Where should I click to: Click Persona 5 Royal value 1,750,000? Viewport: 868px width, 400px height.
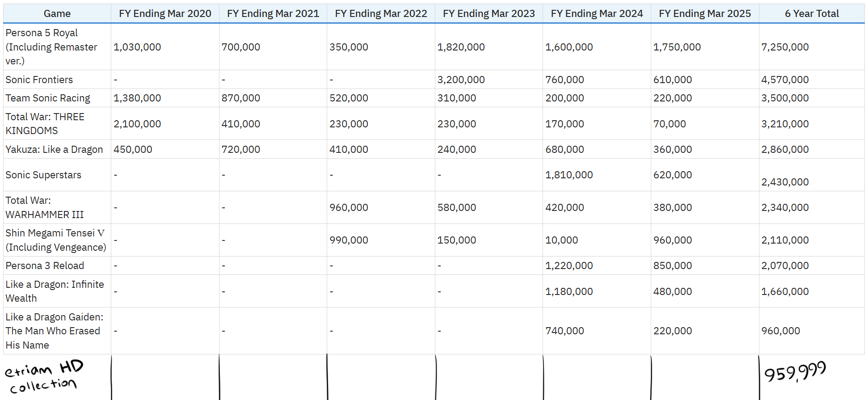pos(677,47)
